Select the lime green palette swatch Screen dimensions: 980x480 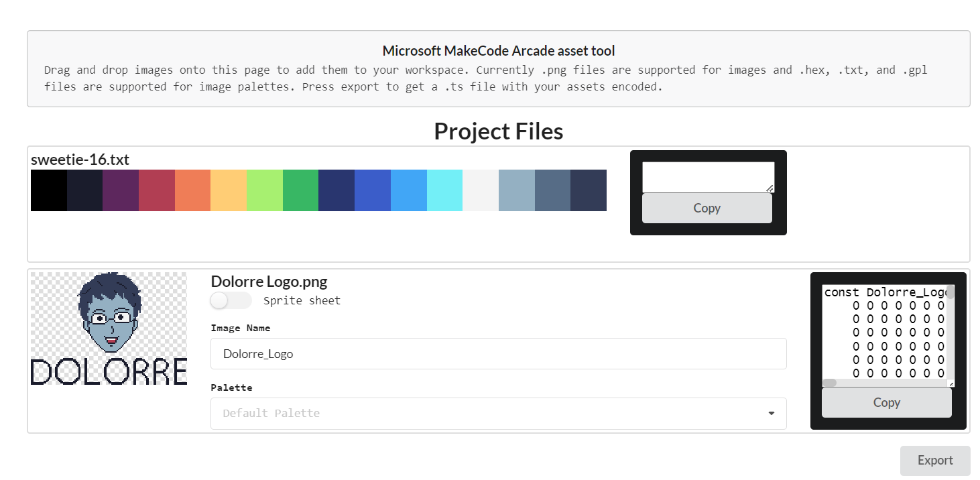pos(264,190)
